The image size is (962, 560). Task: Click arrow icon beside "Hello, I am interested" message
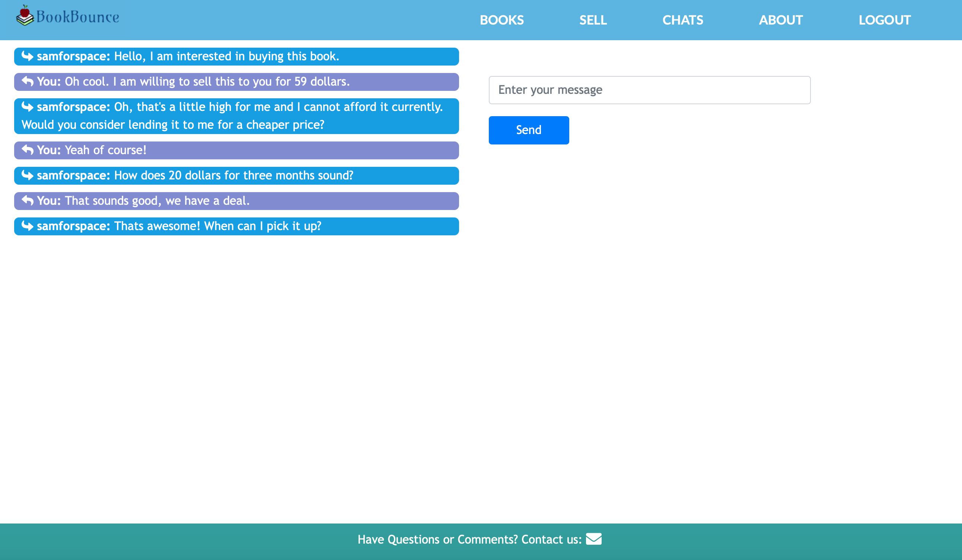click(x=28, y=56)
